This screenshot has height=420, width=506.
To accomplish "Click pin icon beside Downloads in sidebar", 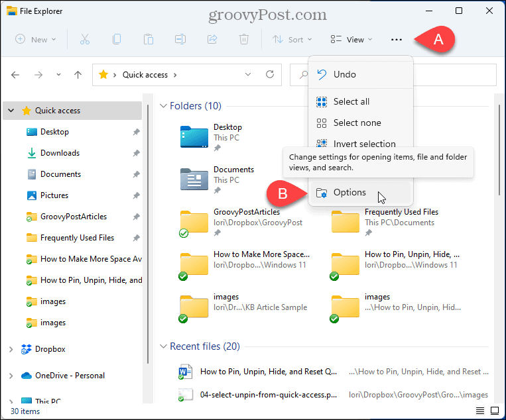I will 136,153.
